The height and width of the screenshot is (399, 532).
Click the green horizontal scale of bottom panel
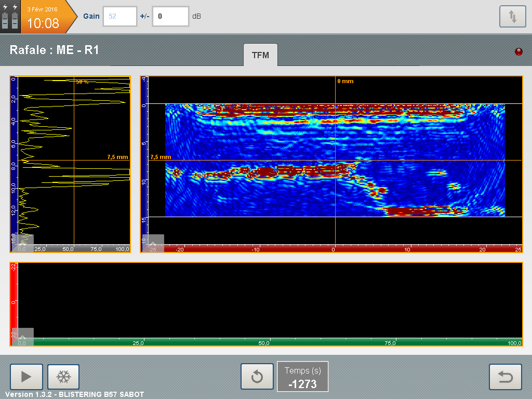click(x=270, y=343)
